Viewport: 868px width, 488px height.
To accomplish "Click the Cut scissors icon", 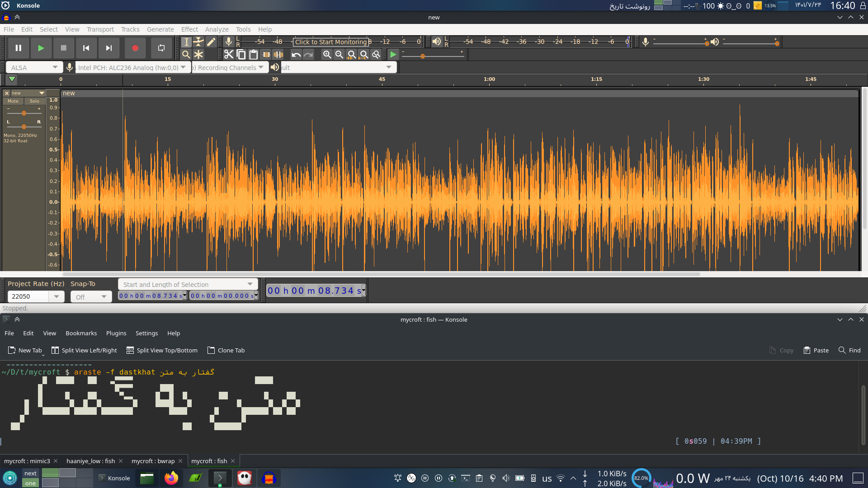I will click(x=229, y=55).
